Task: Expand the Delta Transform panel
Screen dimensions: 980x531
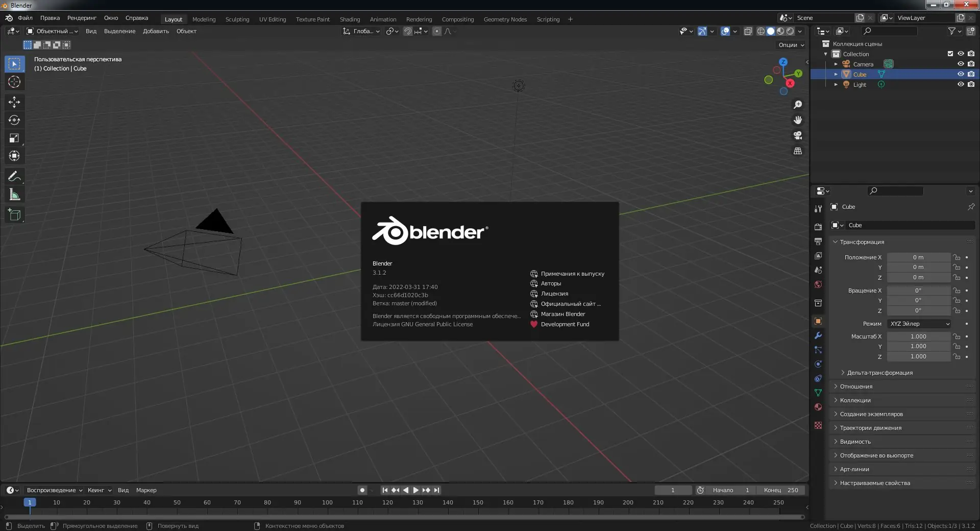Action: (x=880, y=373)
